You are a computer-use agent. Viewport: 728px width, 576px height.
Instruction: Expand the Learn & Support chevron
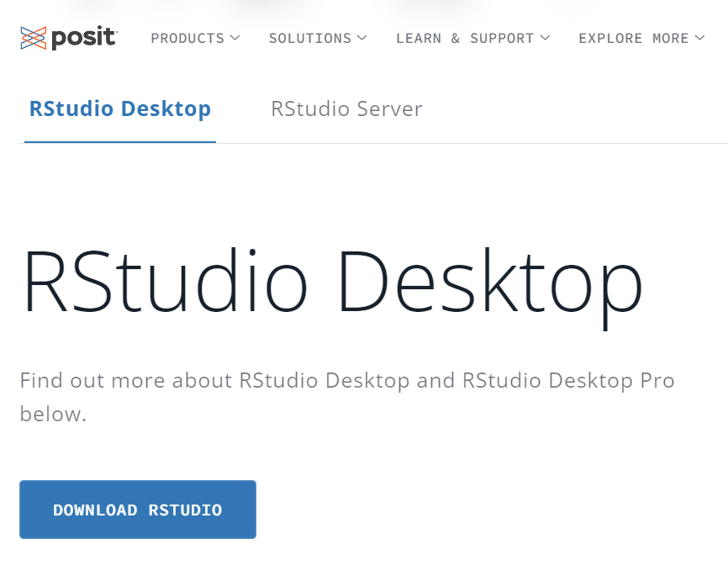click(x=545, y=37)
